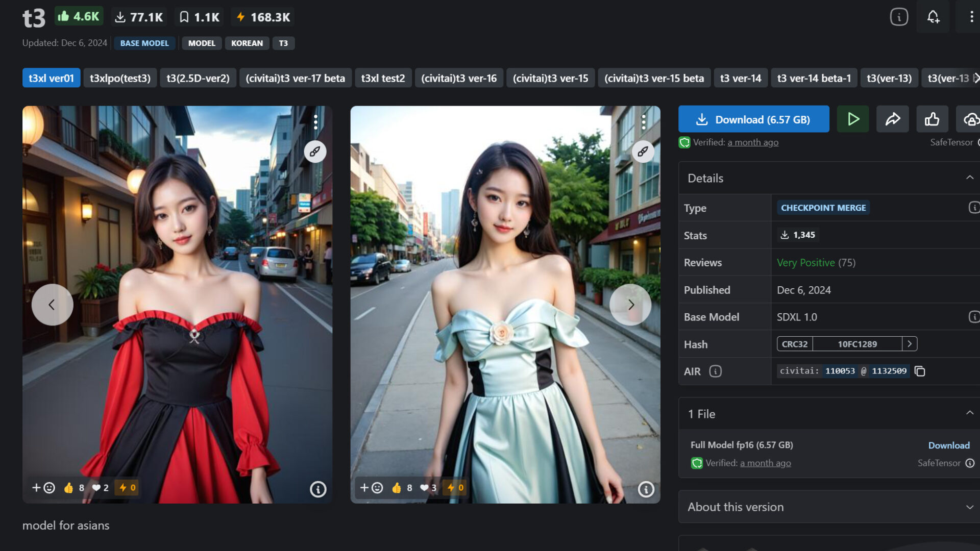This screenshot has height=551, width=980.
Task: Open info icon on second image
Action: pos(646,489)
